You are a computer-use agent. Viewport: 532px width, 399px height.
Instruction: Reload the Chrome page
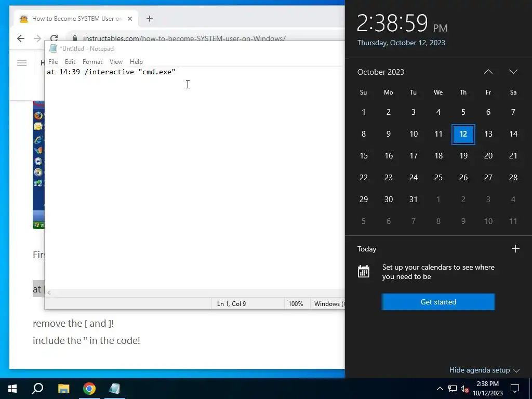click(x=54, y=38)
